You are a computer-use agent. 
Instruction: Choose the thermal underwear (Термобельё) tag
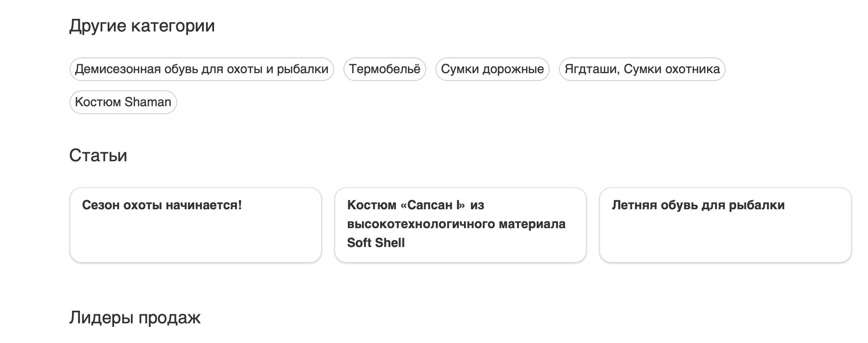pos(384,69)
